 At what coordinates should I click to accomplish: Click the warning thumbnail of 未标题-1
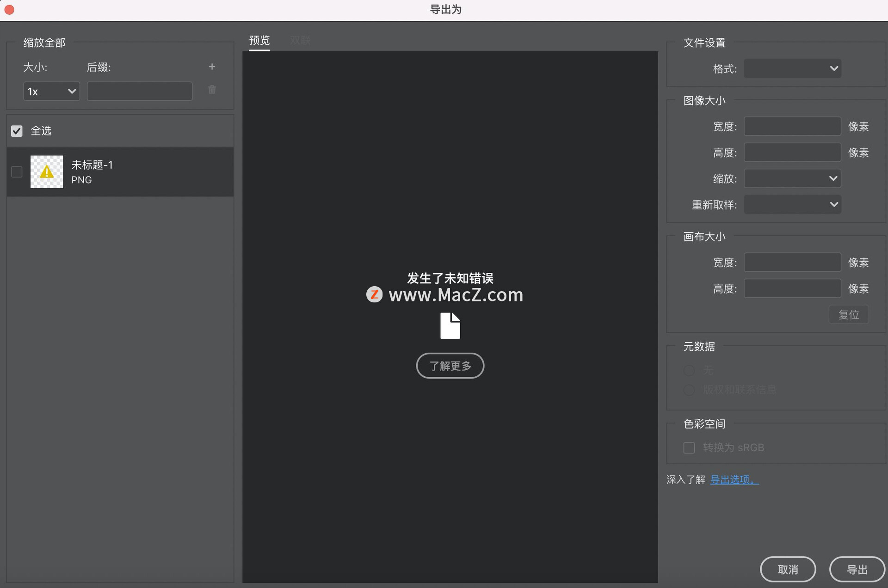pos(47,172)
